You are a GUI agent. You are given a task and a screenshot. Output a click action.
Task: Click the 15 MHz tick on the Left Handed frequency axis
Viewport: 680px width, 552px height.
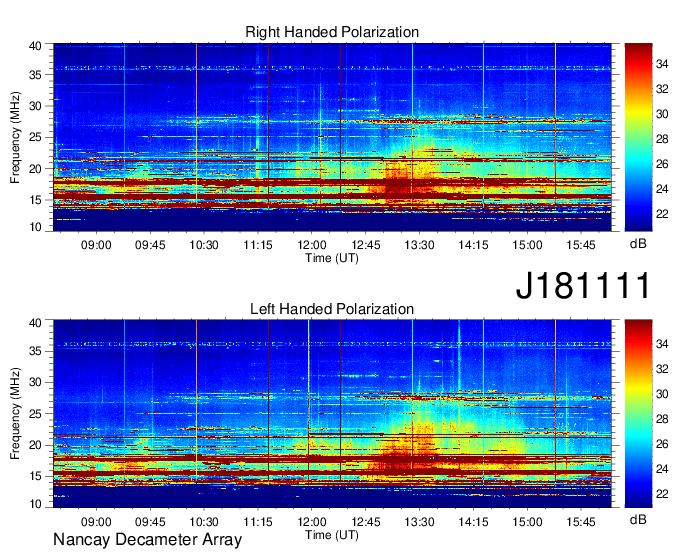[35, 476]
